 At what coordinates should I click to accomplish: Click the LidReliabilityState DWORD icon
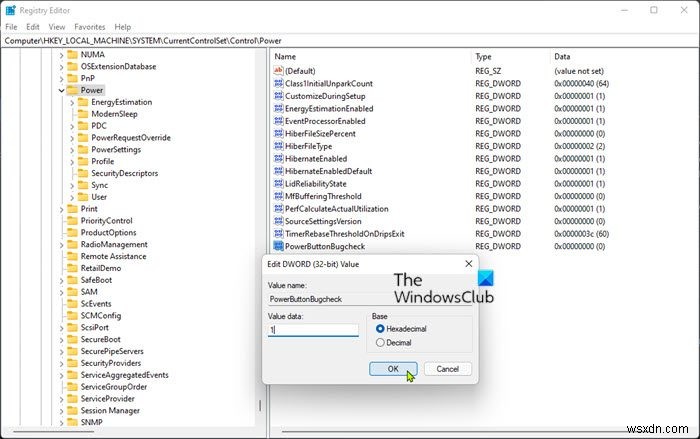278,183
